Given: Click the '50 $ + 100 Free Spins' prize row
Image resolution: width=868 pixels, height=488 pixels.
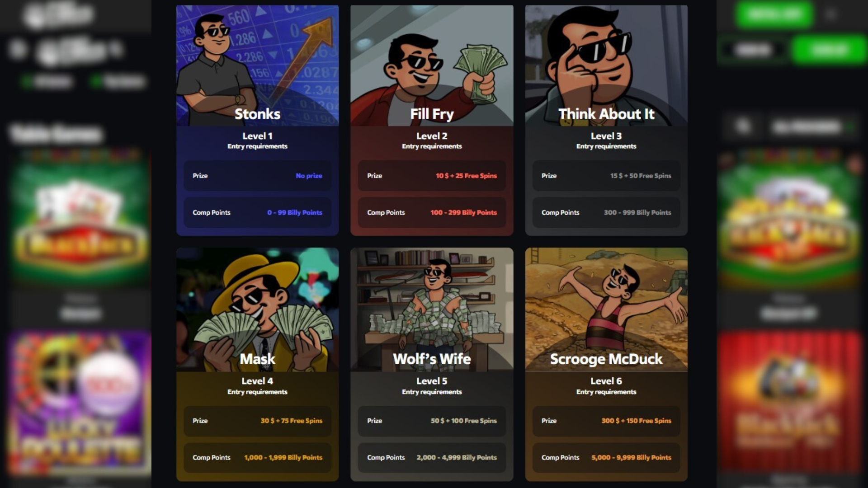Looking at the screenshot, I should 432,421.
